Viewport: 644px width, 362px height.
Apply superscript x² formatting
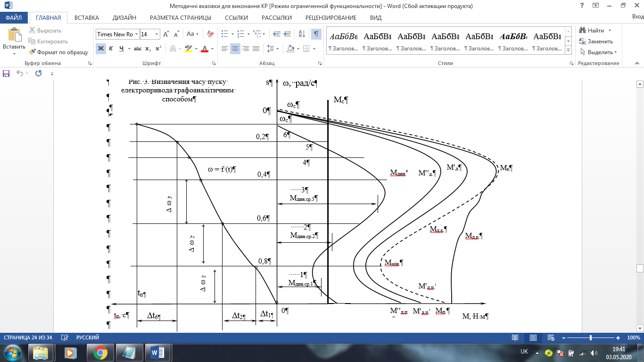coord(158,49)
